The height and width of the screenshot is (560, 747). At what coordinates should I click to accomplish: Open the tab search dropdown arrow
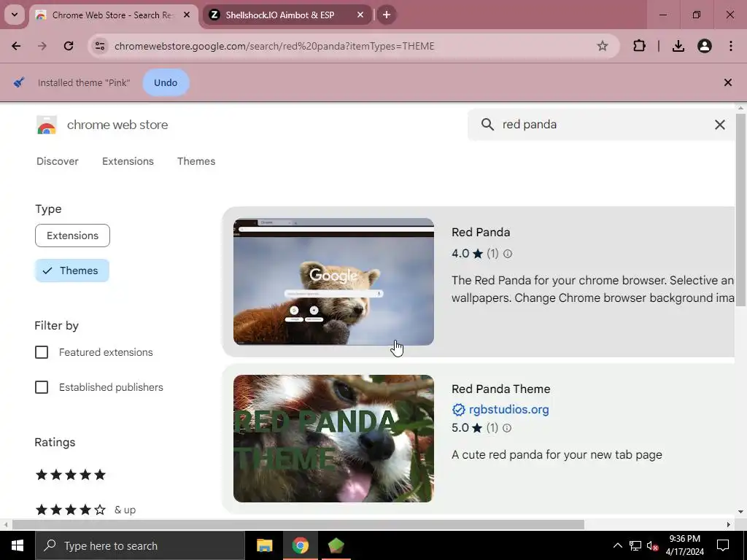tap(15, 15)
